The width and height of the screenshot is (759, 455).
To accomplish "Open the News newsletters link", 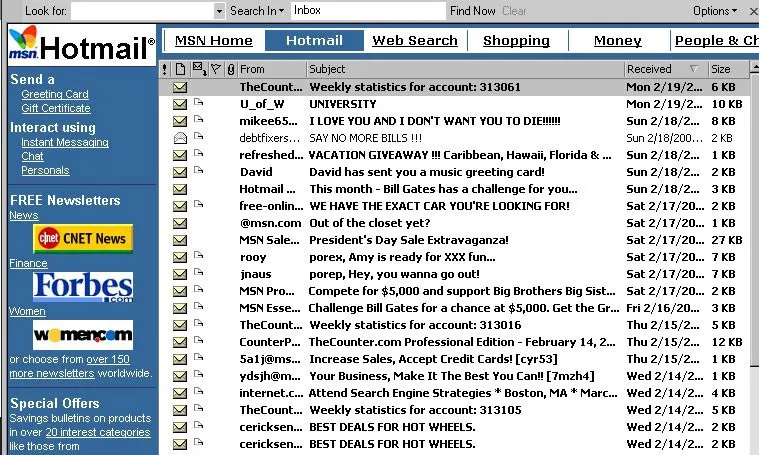I will pos(24,215).
